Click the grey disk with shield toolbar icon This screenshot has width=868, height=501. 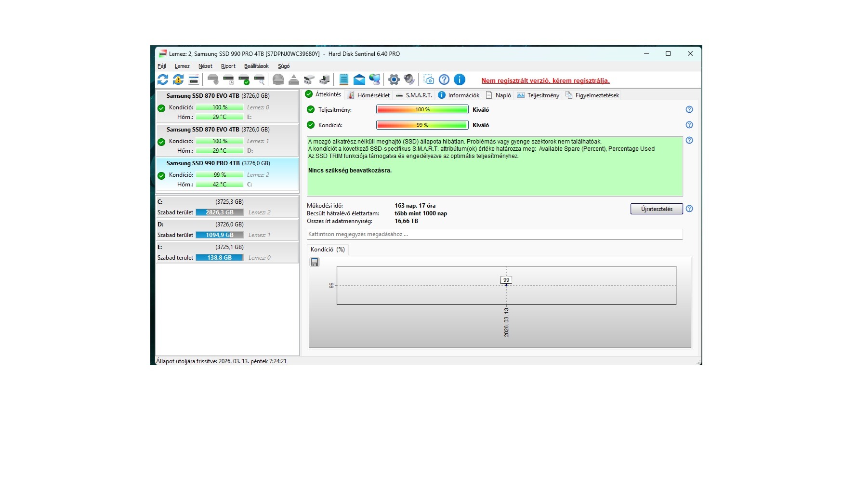[213, 79]
